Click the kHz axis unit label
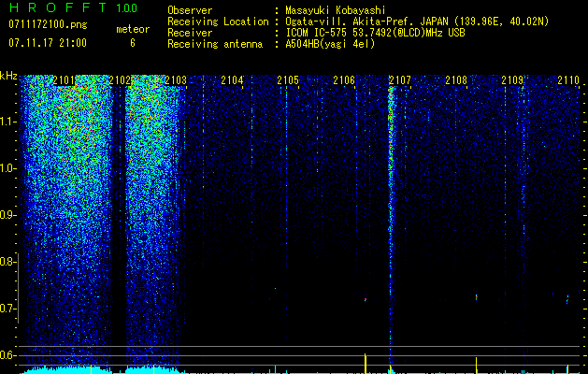This screenshot has width=588, height=374. [8, 76]
